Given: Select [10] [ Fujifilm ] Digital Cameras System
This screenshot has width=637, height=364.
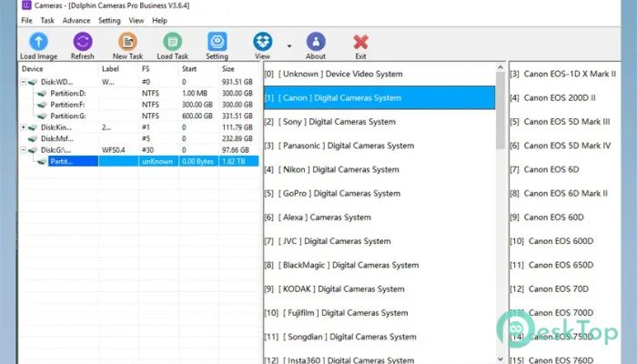Looking at the screenshot, I should click(379, 313).
